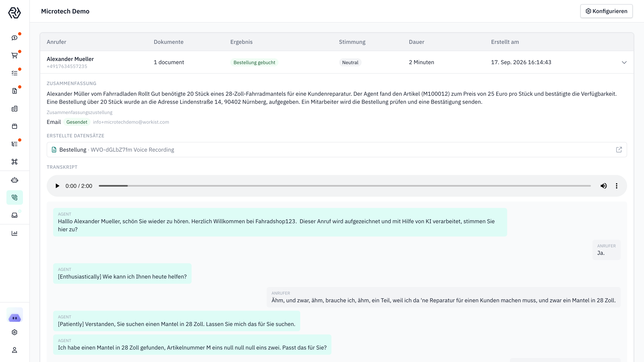The image size is (644, 362).
Task: Open the inbox tray icon in sidebar
Action: click(x=14, y=215)
